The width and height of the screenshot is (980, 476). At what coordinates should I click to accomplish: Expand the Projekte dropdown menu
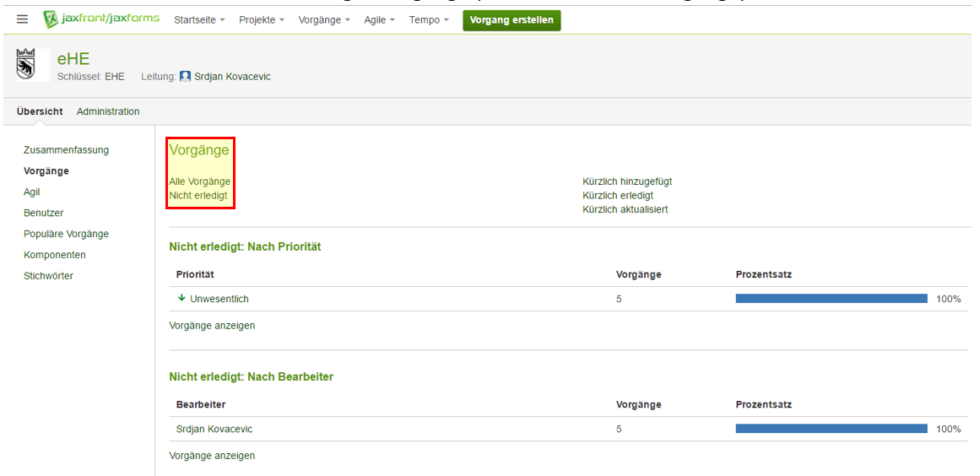tap(261, 20)
